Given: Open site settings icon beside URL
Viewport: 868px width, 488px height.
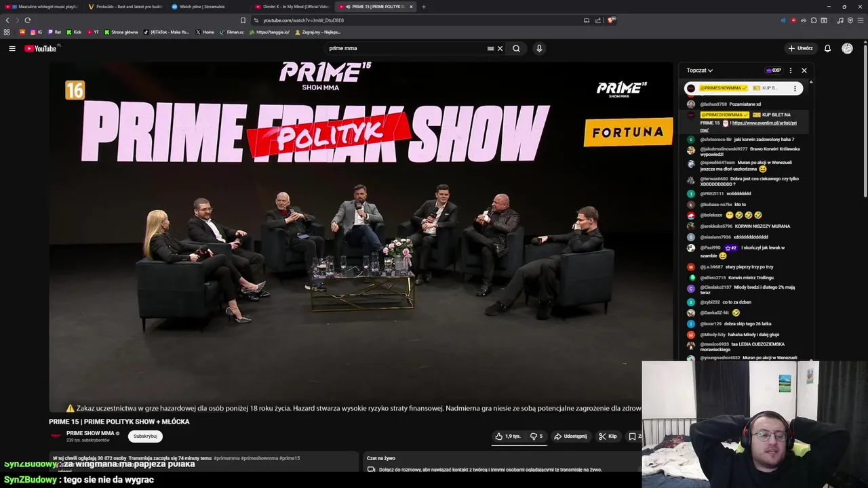Looking at the screenshot, I should click(256, 20).
